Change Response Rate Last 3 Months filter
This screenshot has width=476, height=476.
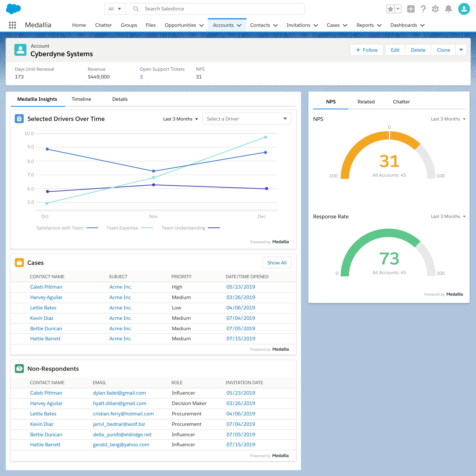(x=448, y=216)
